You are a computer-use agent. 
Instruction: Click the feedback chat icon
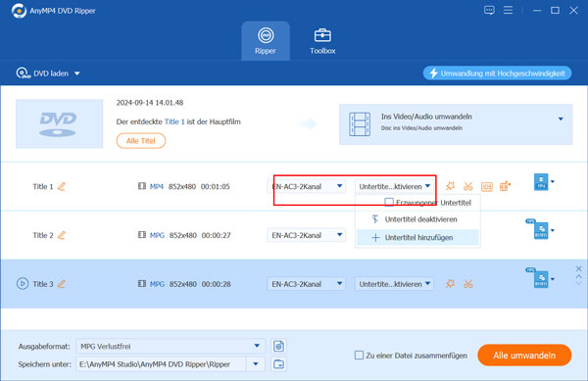[489, 11]
